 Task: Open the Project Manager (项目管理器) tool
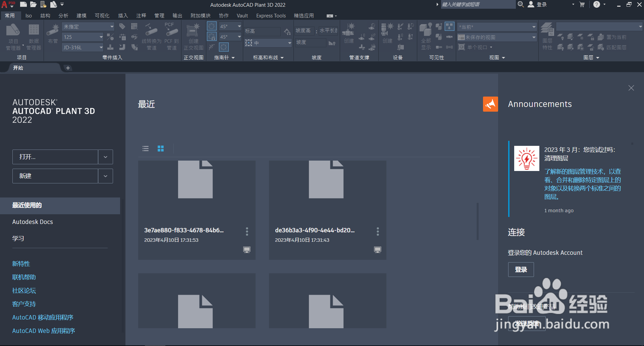[13, 37]
